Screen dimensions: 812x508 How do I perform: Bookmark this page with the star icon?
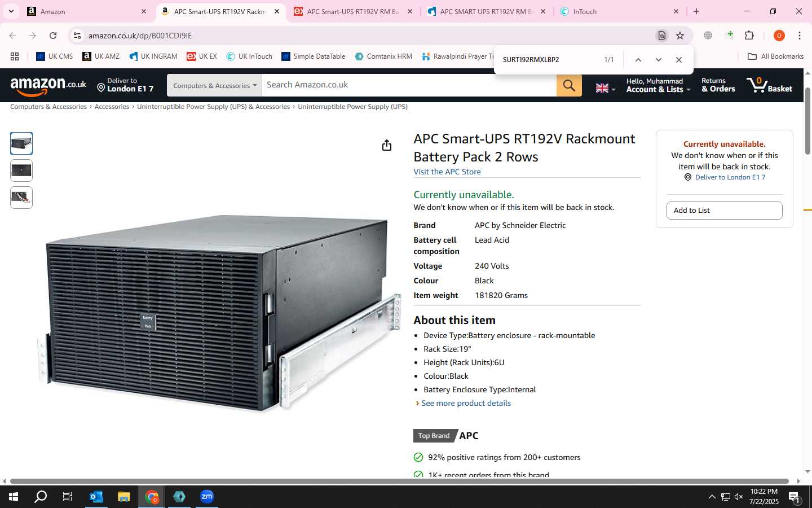tap(680, 36)
